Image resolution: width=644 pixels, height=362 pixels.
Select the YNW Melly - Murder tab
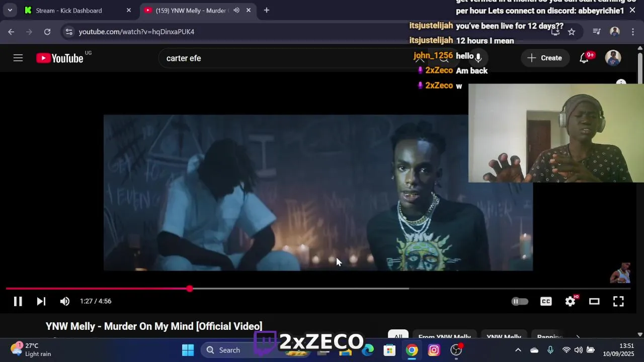(x=191, y=10)
